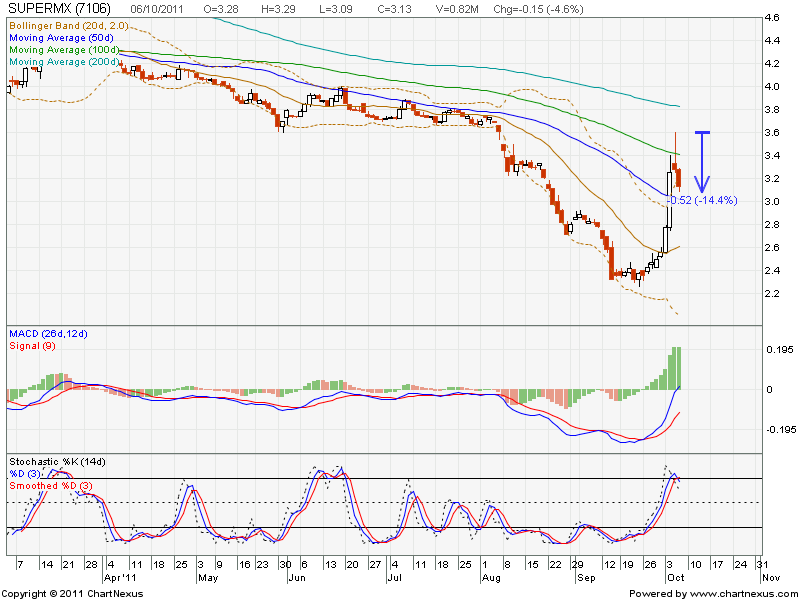The image size is (800, 600).
Task: Click the 30 date tick before Jun
Action: (285, 565)
